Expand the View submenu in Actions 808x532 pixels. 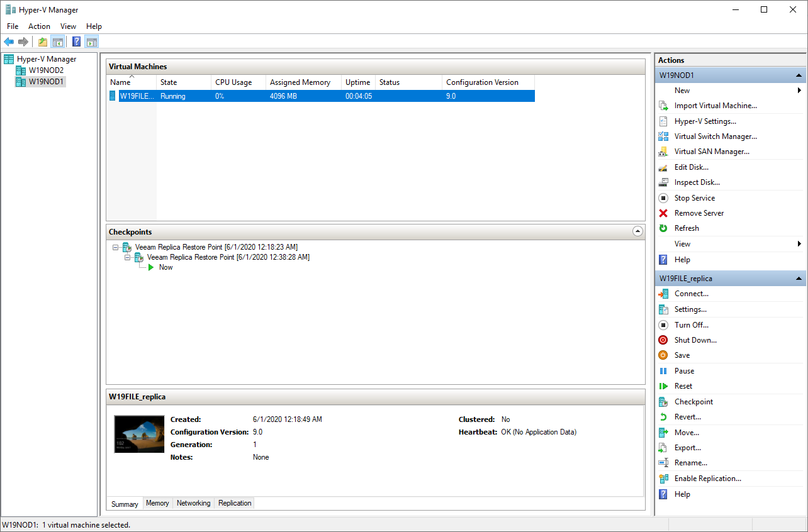[x=799, y=244]
